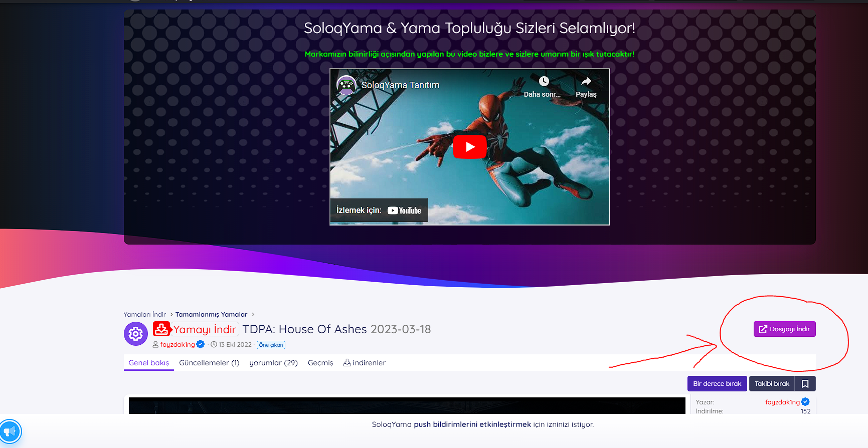The width and height of the screenshot is (868, 448).
Task: Open fayzdak1ng author profile under title
Action: coord(178,345)
